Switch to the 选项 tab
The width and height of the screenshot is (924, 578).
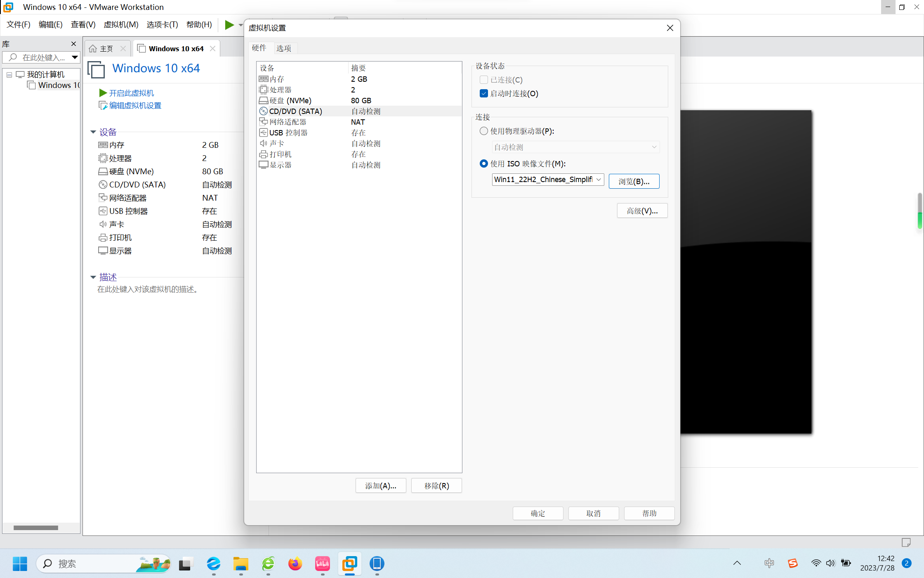point(284,48)
